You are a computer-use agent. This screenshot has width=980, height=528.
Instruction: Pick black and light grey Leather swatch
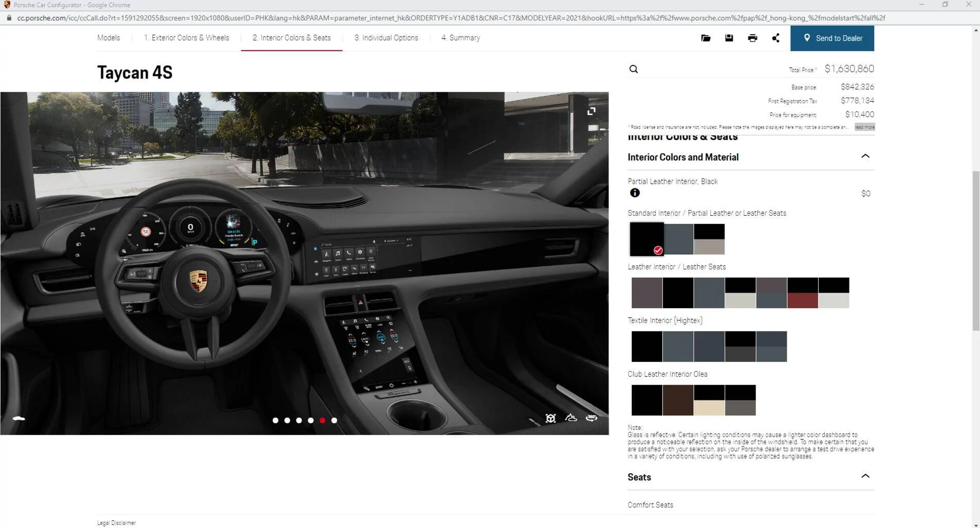pyautogui.click(x=834, y=293)
